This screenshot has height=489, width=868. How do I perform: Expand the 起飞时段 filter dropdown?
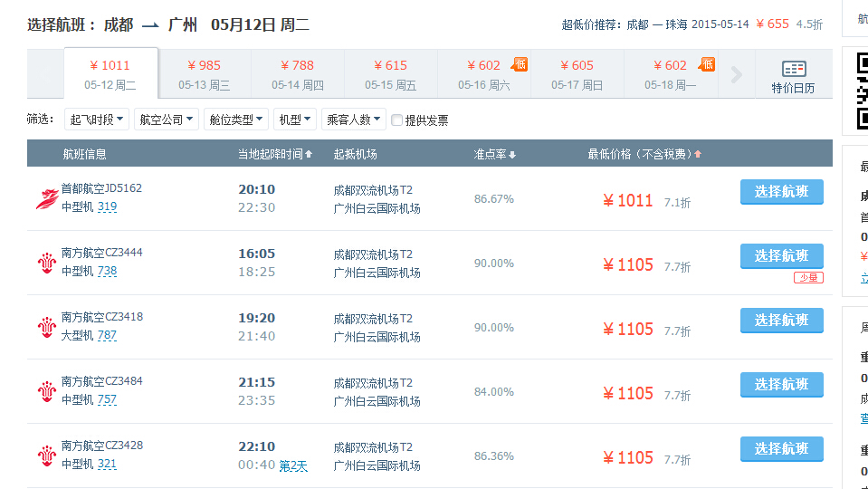(96, 120)
